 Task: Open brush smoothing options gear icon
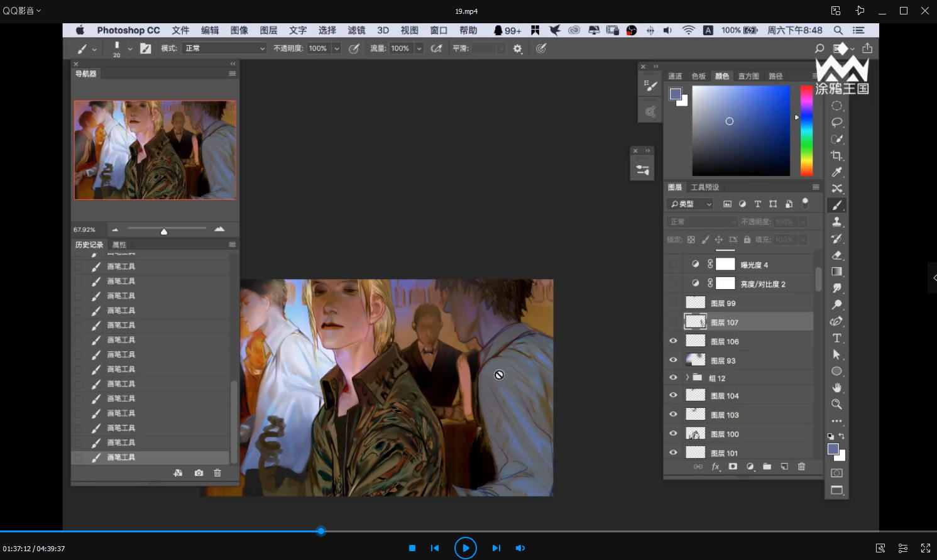(517, 48)
